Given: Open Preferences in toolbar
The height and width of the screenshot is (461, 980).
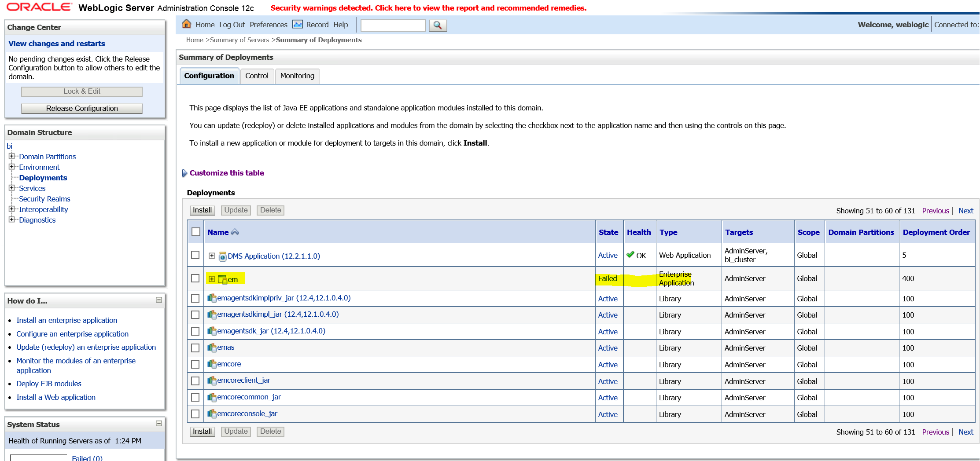Looking at the screenshot, I should [269, 25].
